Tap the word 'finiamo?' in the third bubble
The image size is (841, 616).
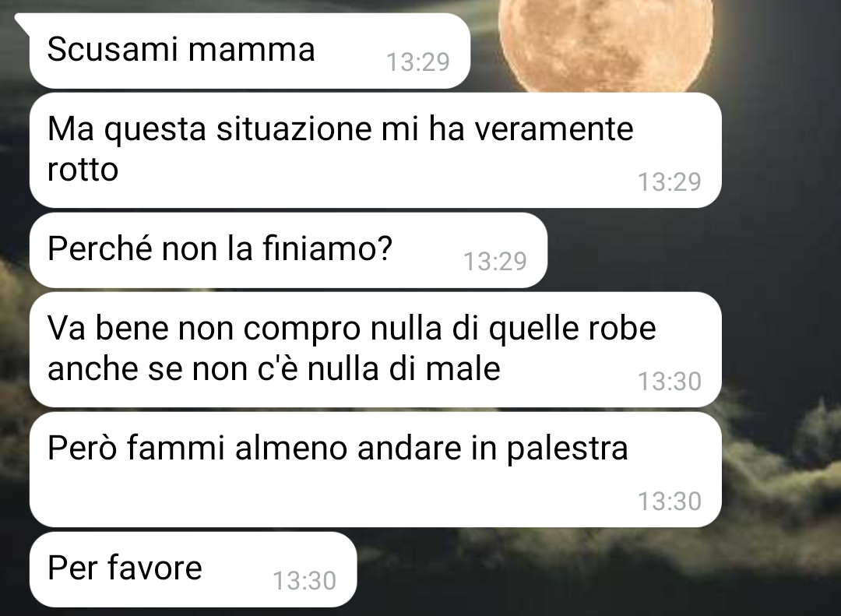(328, 249)
